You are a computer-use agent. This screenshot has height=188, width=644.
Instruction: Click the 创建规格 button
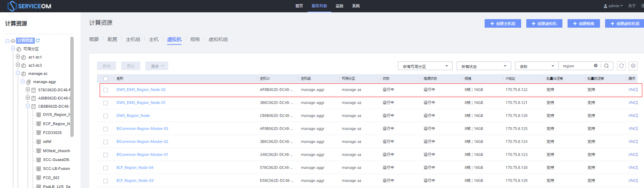point(584,24)
